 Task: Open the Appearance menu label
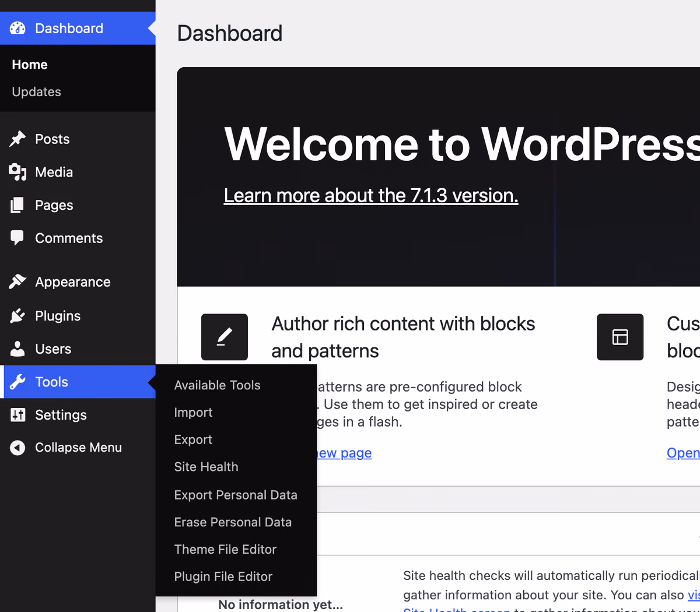72,282
